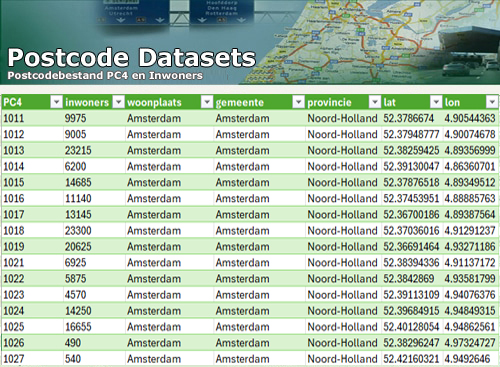This screenshot has height=367, width=500.
Task: Select latitude cell 52.37948777
Action: click(x=411, y=134)
